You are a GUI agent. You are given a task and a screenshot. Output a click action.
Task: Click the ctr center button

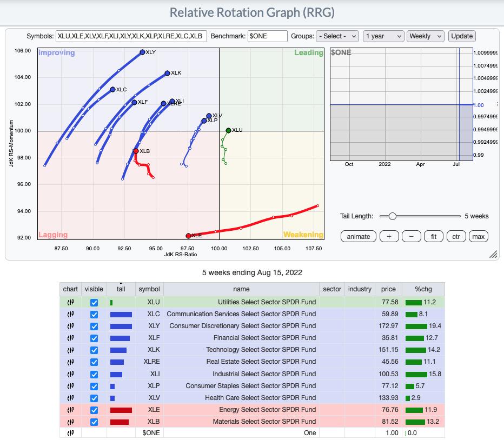[x=456, y=237]
